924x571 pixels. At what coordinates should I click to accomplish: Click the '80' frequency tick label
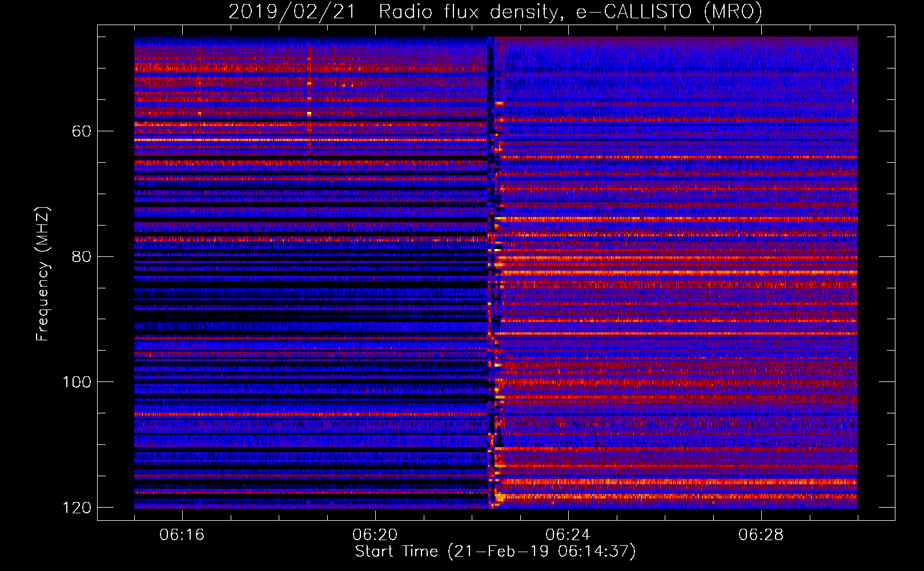(82, 256)
